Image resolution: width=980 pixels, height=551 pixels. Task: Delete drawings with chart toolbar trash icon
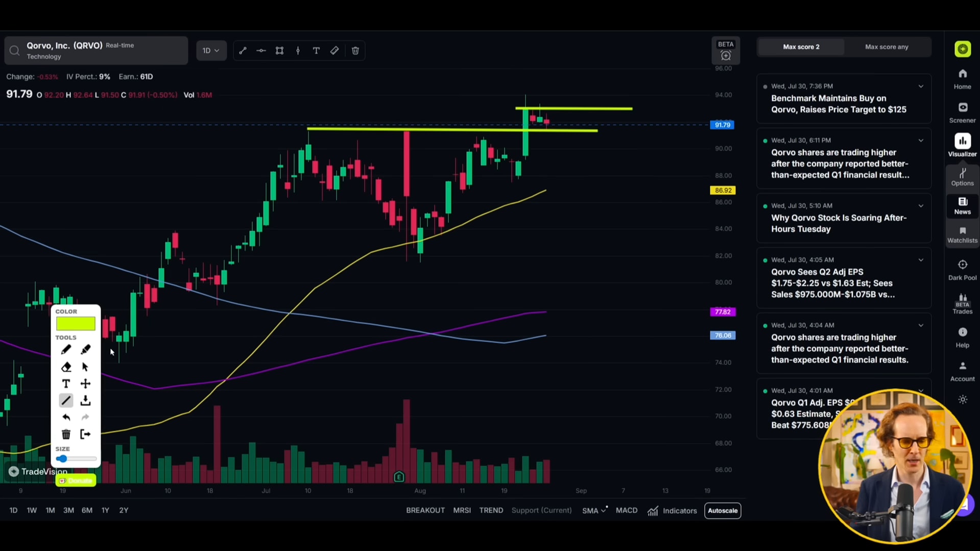tap(355, 51)
